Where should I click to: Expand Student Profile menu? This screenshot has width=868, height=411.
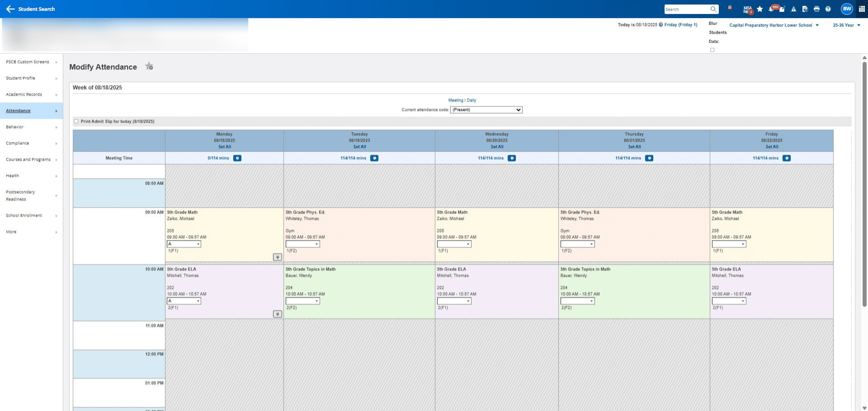31,78
